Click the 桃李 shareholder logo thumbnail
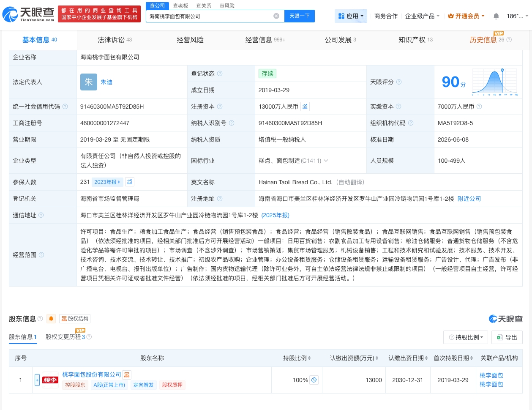The height and width of the screenshot is (410, 532). [x=50, y=380]
